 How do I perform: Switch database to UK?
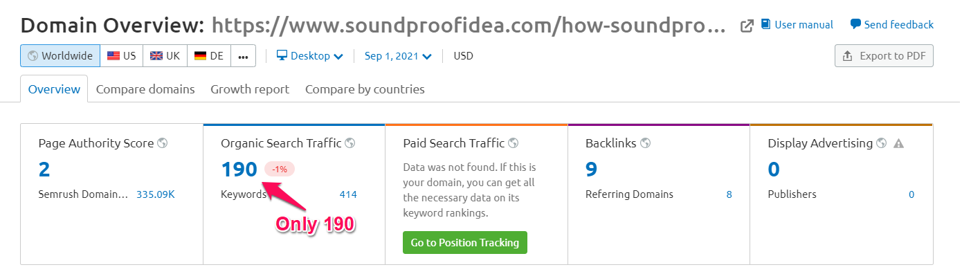tap(165, 56)
